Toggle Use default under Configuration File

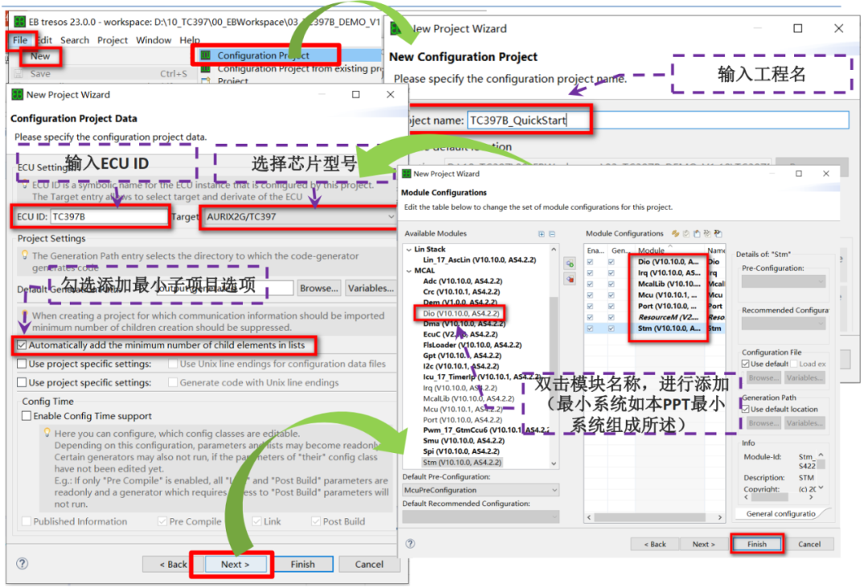coord(746,364)
